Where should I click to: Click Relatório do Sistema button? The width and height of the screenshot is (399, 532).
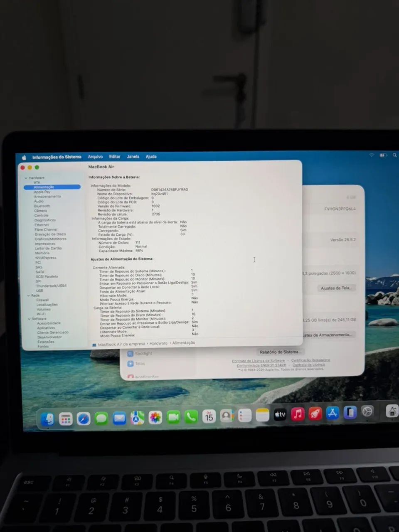coord(280,352)
